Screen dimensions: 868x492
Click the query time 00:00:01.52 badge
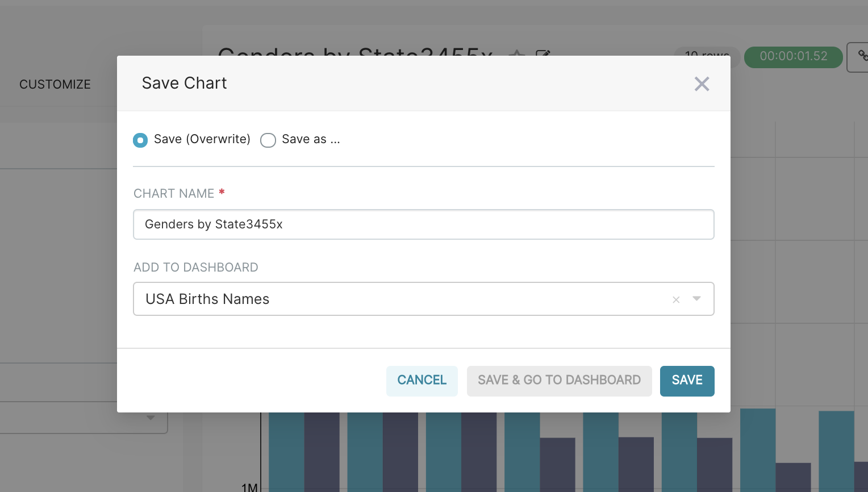pyautogui.click(x=793, y=57)
